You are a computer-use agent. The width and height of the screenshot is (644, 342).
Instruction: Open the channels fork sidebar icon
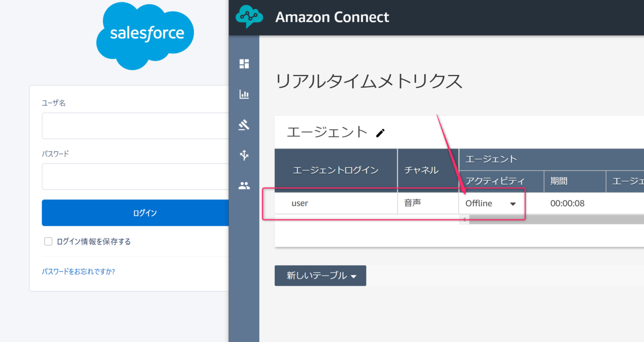244,155
